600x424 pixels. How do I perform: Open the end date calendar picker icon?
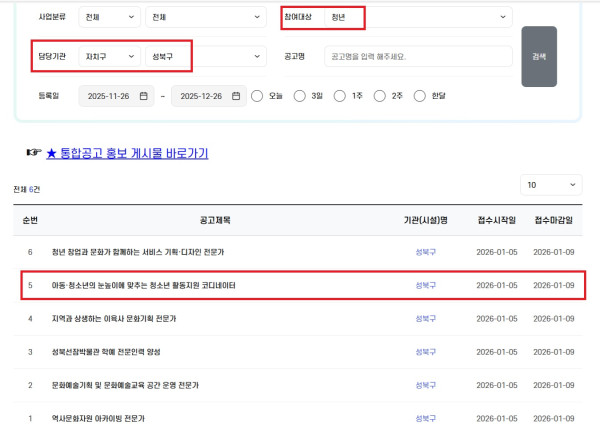[x=236, y=96]
